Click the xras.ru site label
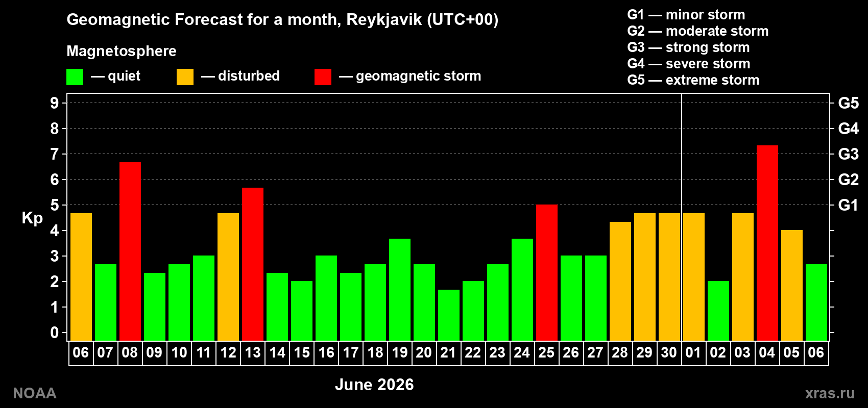Screen dimensions: 868x408 tap(830, 393)
